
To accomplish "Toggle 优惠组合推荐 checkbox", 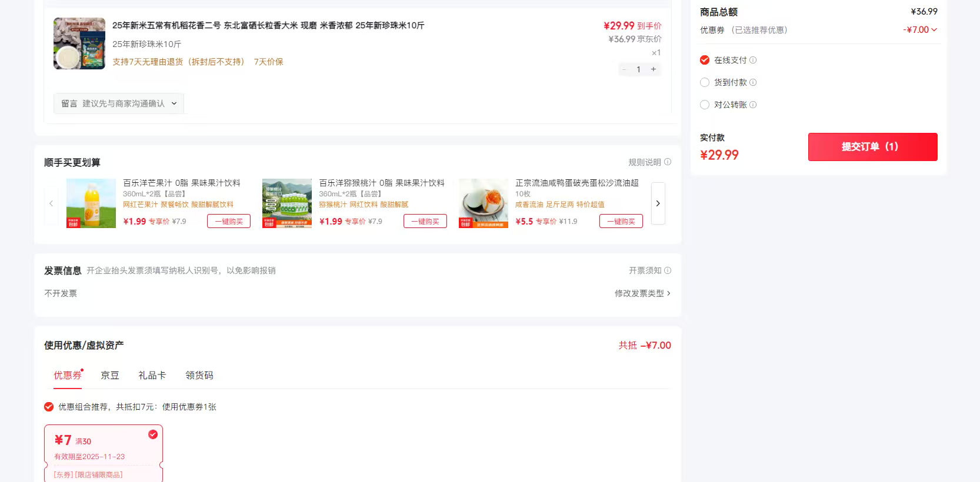I will point(49,407).
